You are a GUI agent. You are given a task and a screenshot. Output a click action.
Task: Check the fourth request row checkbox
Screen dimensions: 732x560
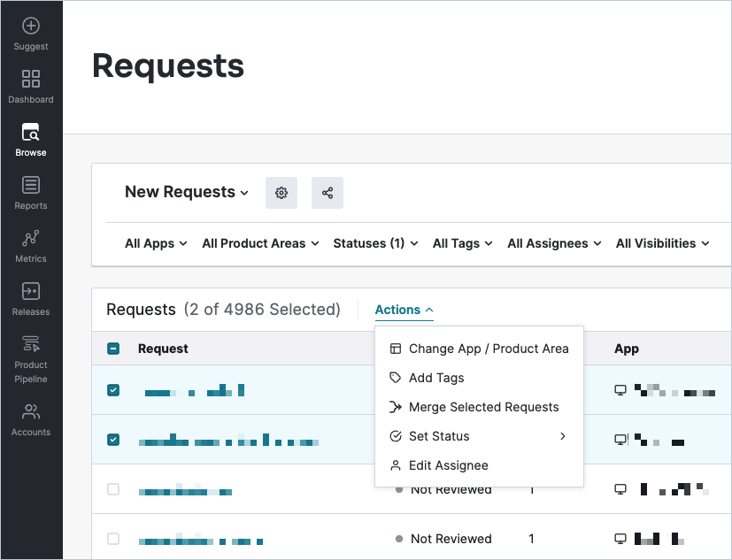(x=113, y=539)
